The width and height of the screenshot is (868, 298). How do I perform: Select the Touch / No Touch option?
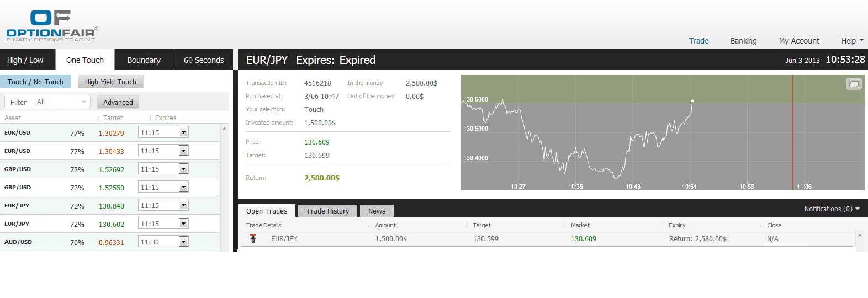point(35,82)
